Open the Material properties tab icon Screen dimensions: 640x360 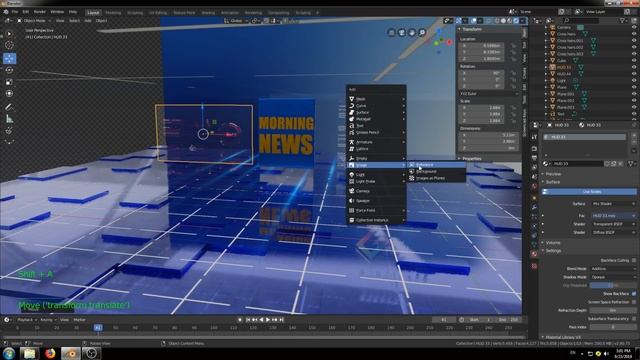534,254
